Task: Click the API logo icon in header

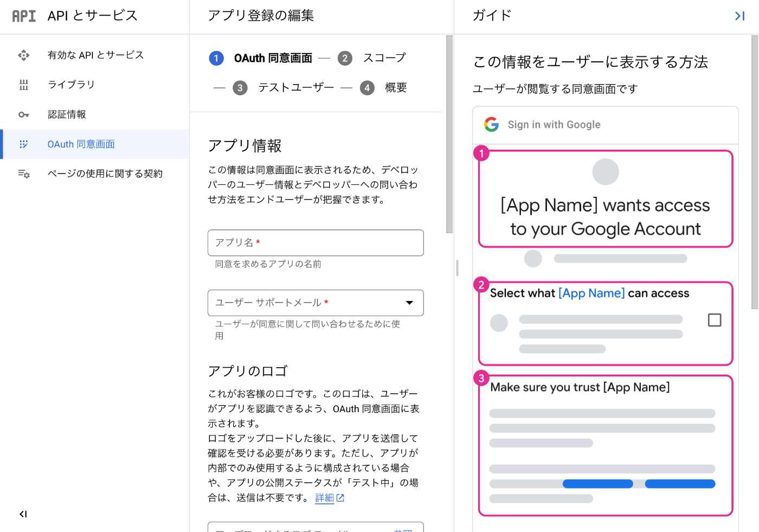Action: point(24,16)
